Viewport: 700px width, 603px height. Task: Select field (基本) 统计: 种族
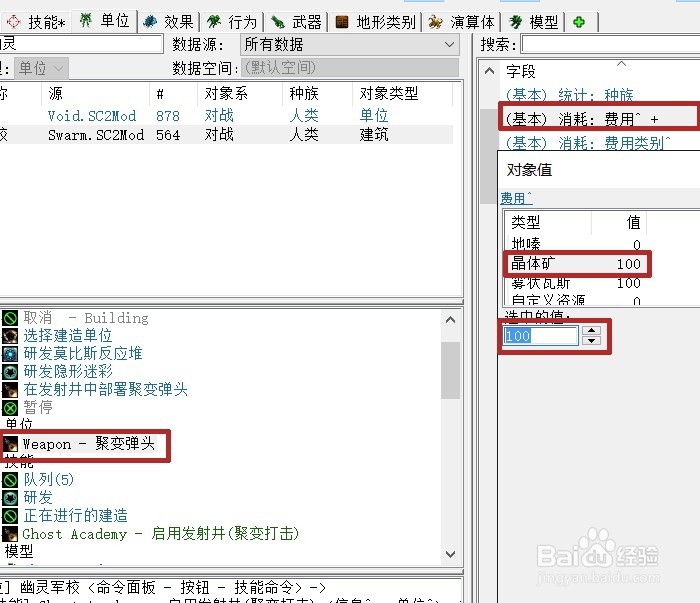coord(569,94)
